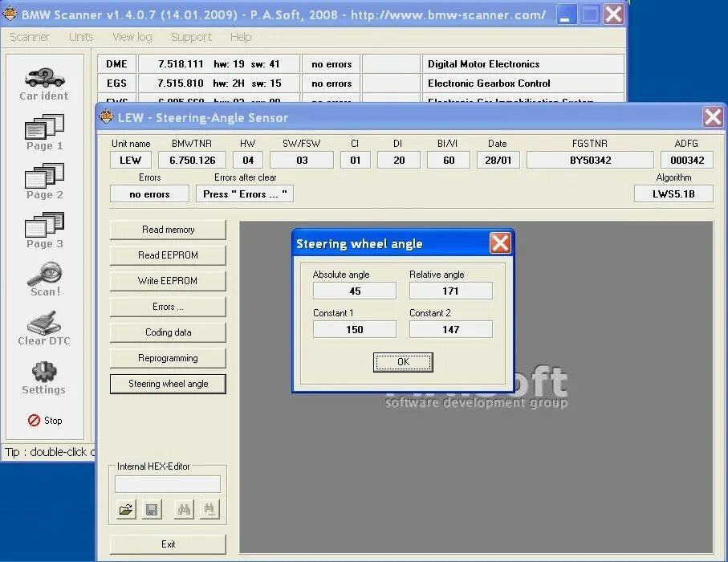
Task: Click the Steering wheel angle button
Action: [x=168, y=384]
